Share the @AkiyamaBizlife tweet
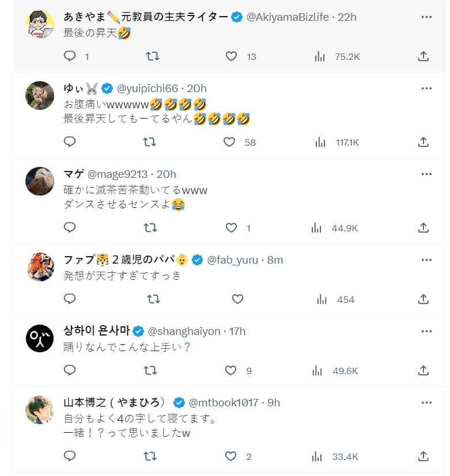450x476 pixels. point(423,56)
